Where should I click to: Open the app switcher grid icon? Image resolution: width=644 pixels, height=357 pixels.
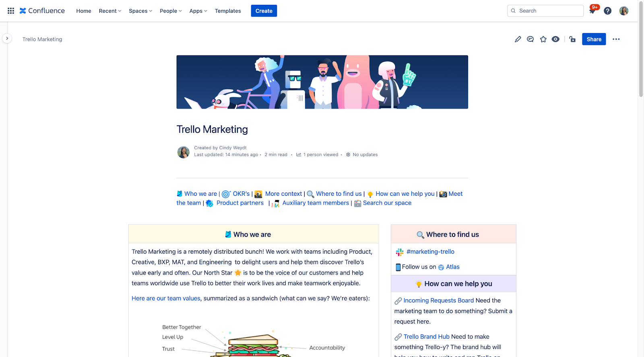pos(11,11)
